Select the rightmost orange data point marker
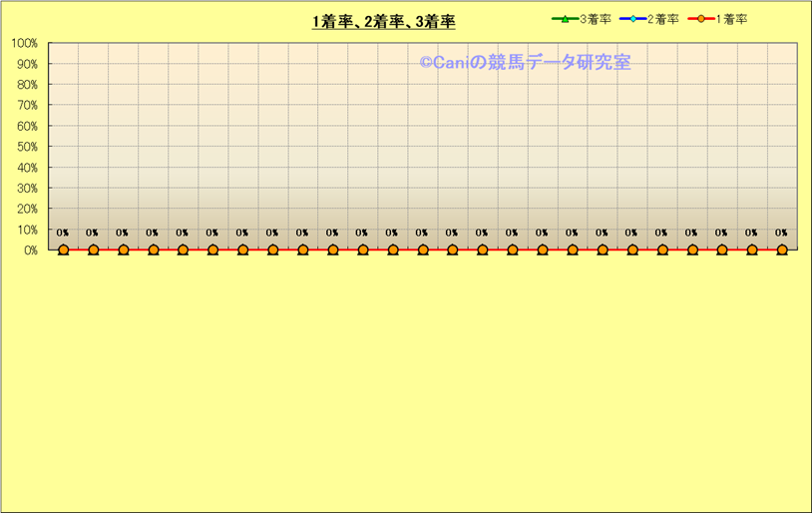The image size is (812, 513). pos(782,250)
